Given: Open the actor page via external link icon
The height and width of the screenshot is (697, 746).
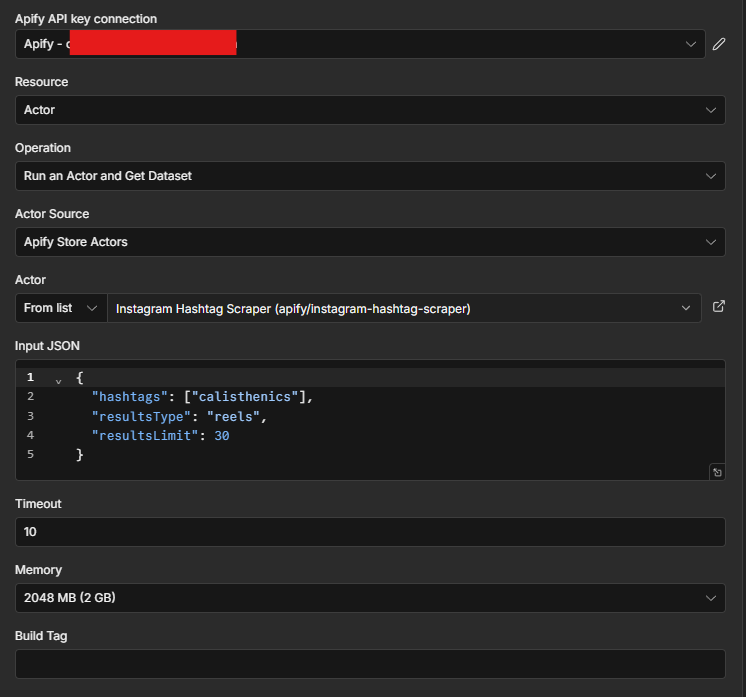Looking at the screenshot, I should [718, 307].
